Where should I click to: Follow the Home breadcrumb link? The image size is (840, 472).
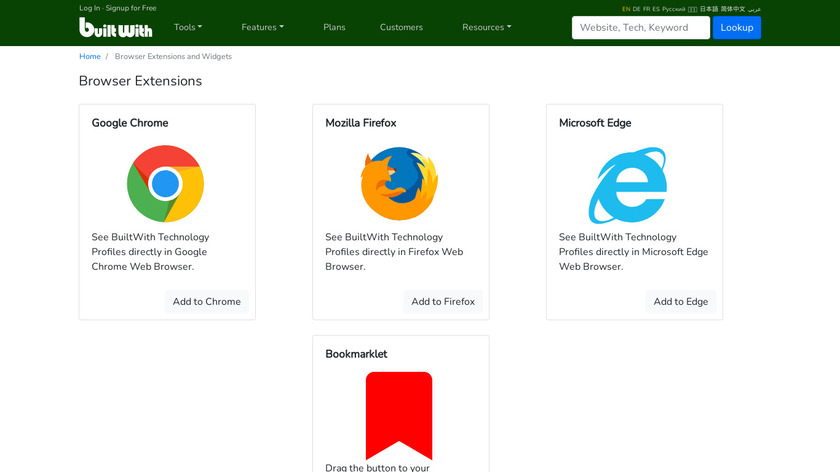click(x=90, y=57)
